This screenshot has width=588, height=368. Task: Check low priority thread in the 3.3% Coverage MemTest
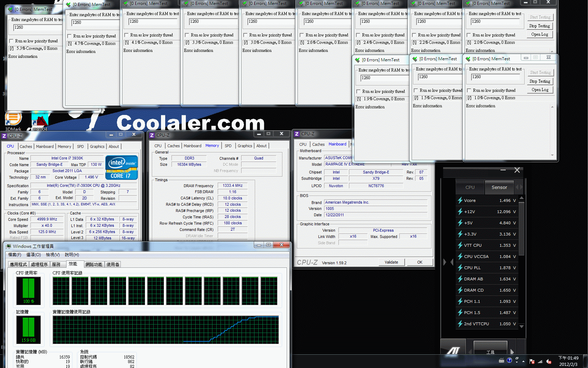[187, 35]
